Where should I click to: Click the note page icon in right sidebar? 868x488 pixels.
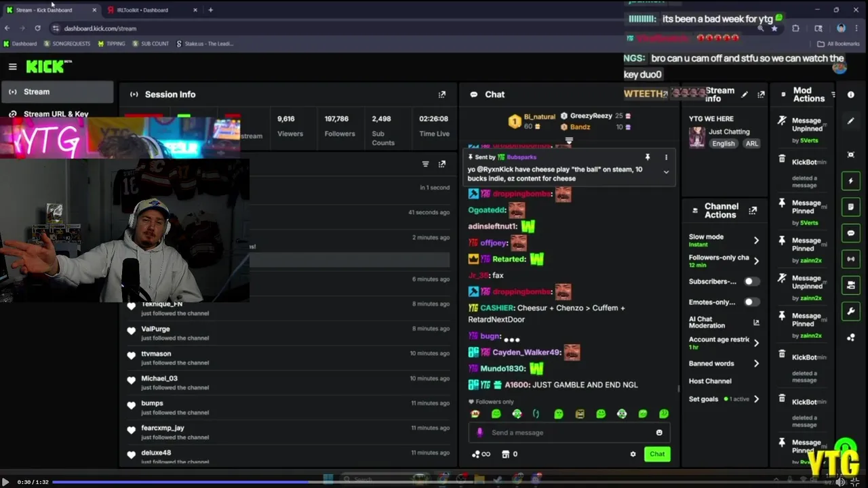[x=851, y=207]
